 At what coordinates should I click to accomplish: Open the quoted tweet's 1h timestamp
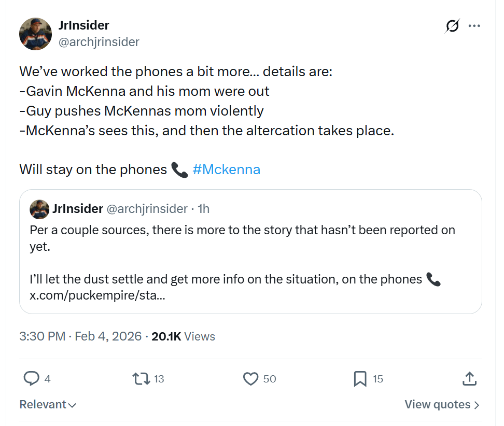[203, 209]
